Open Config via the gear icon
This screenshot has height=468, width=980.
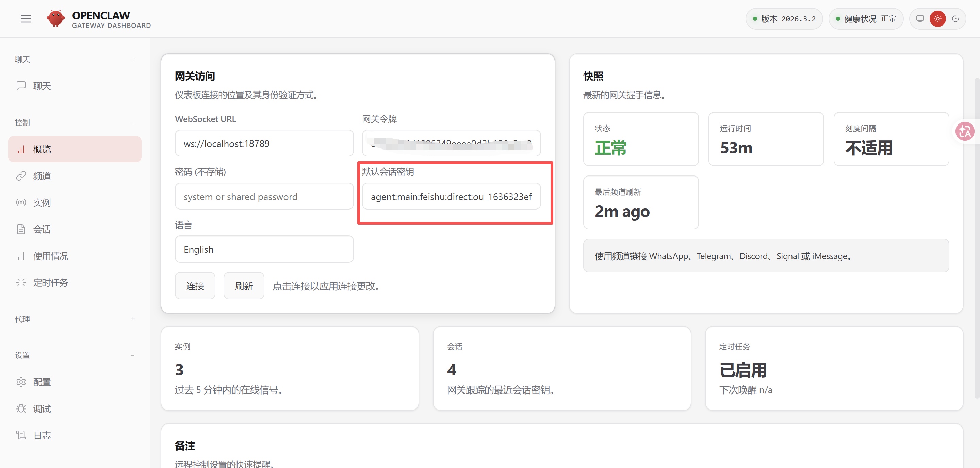(21, 382)
